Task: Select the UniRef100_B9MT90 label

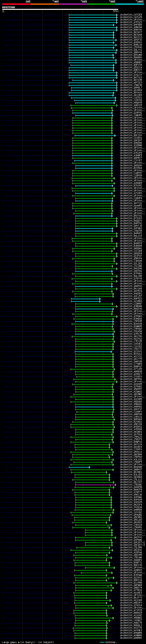Action: [x=131, y=30]
